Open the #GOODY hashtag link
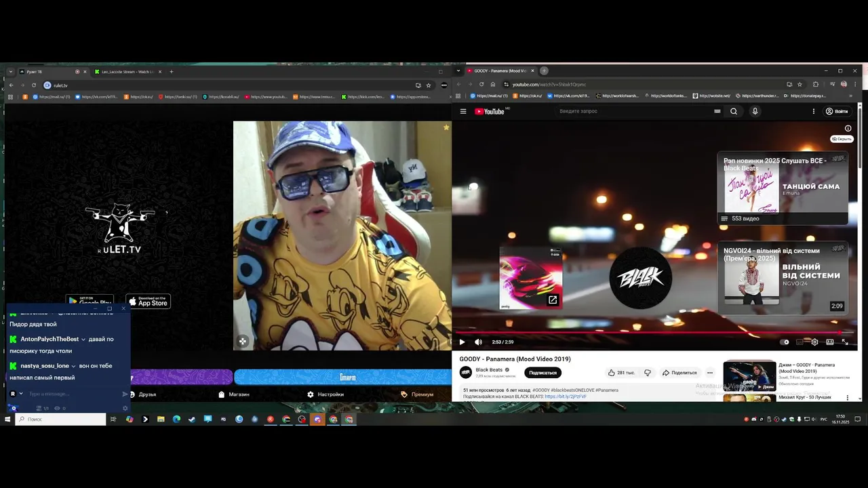This screenshot has width=868, height=488. click(x=541, y=390)
